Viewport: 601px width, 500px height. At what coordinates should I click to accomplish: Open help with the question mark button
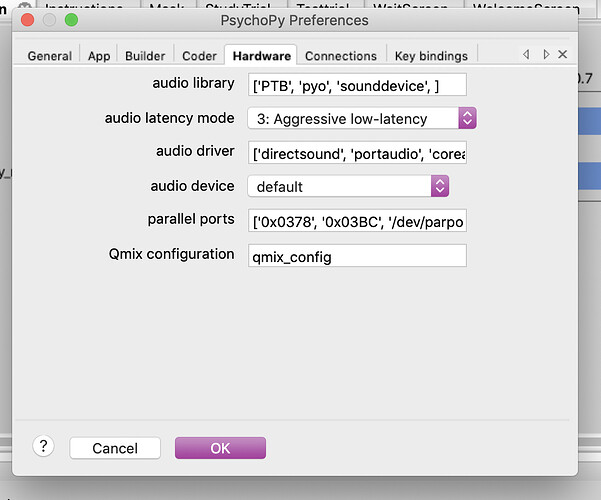pyautogui.click(x=43, y=446)
